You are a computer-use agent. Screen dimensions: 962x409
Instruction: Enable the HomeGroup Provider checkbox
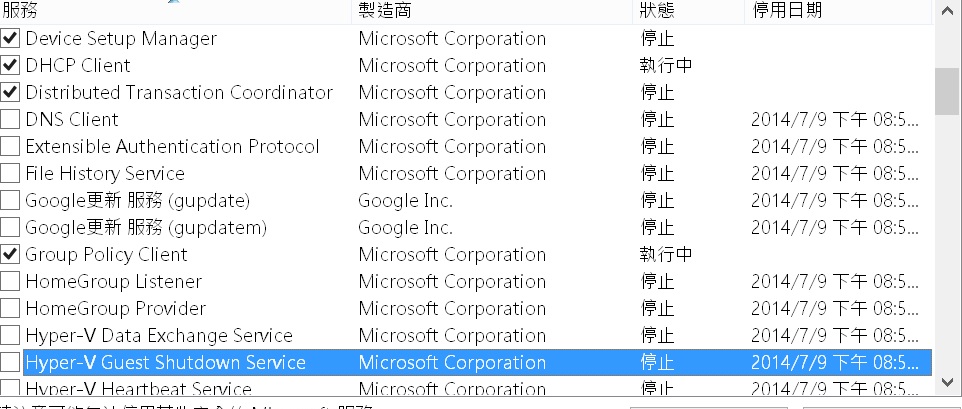coord(10,309)
